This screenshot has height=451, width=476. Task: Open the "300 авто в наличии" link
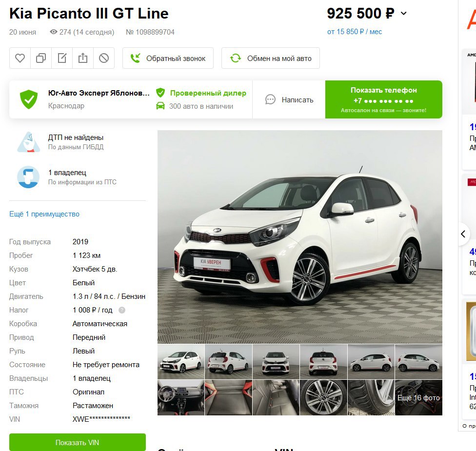click(201, 106)
